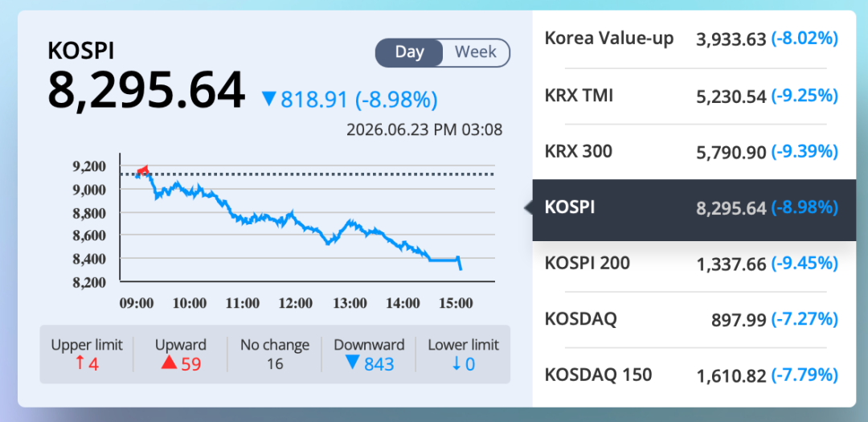Click the lower limit blue arrow icon
The height and width of the screenshot is (422, 868).
pos(457,363)
